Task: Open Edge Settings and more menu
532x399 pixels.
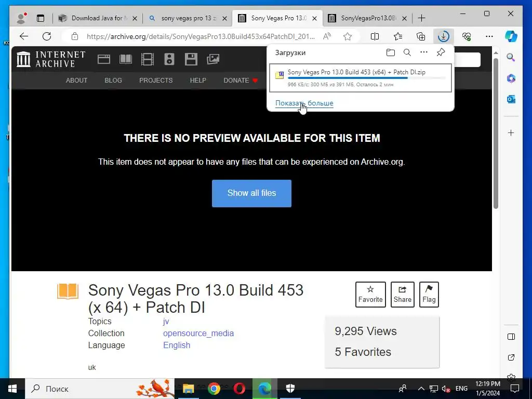Action: pos(489,36)
